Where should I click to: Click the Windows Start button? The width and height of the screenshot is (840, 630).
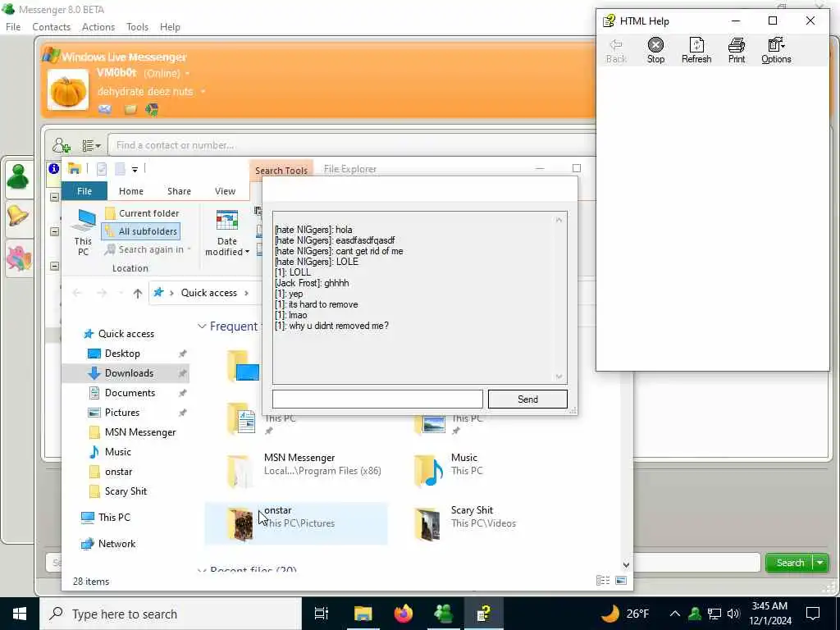[x=20, y=614]
